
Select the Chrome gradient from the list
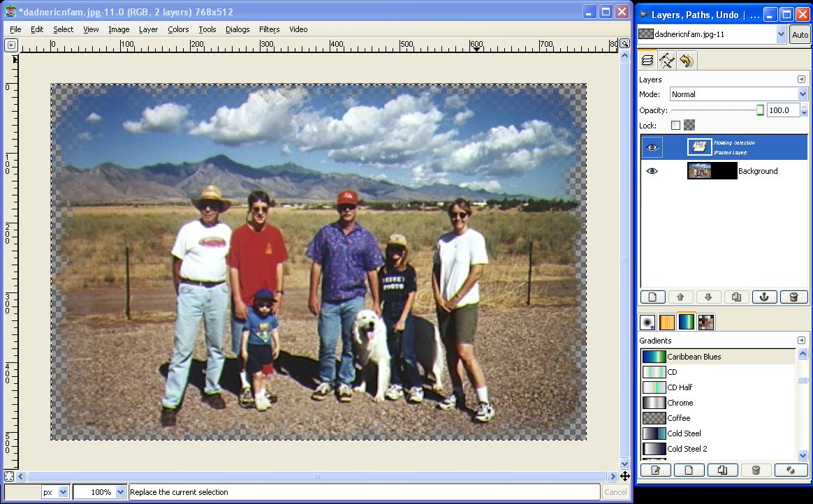pyautogui.click(x=680, y=403)
